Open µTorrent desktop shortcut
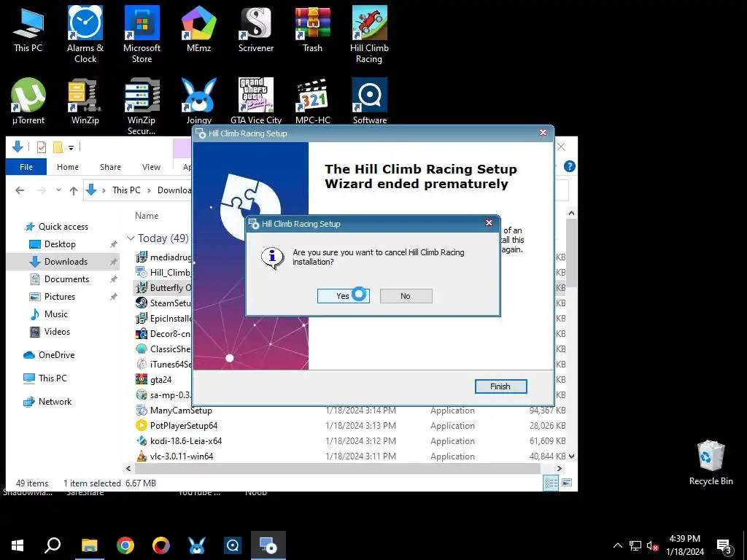Screen dimensions: 747x560 pos(28,101)
